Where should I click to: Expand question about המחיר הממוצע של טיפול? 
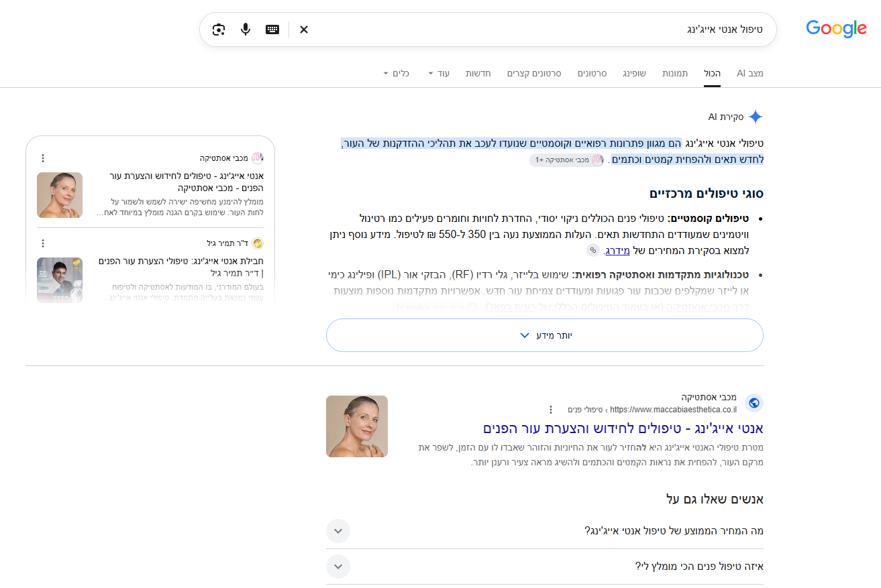pos(545,531)
